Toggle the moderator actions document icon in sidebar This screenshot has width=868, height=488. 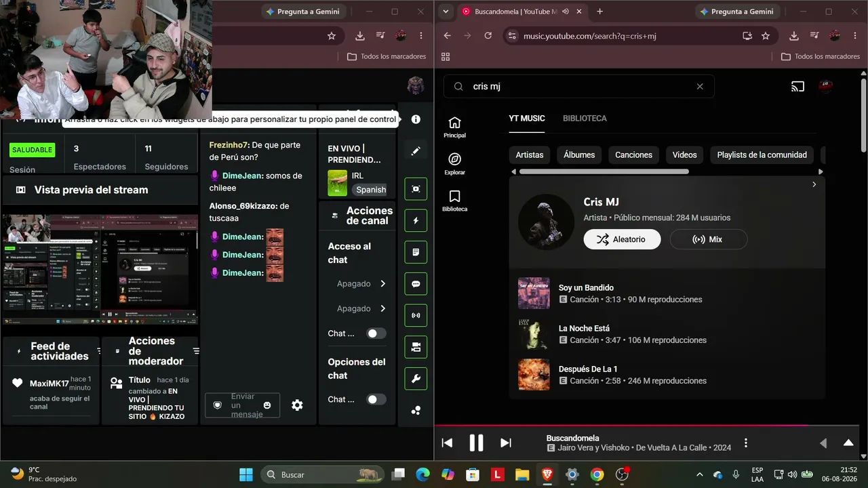(416, 252)
